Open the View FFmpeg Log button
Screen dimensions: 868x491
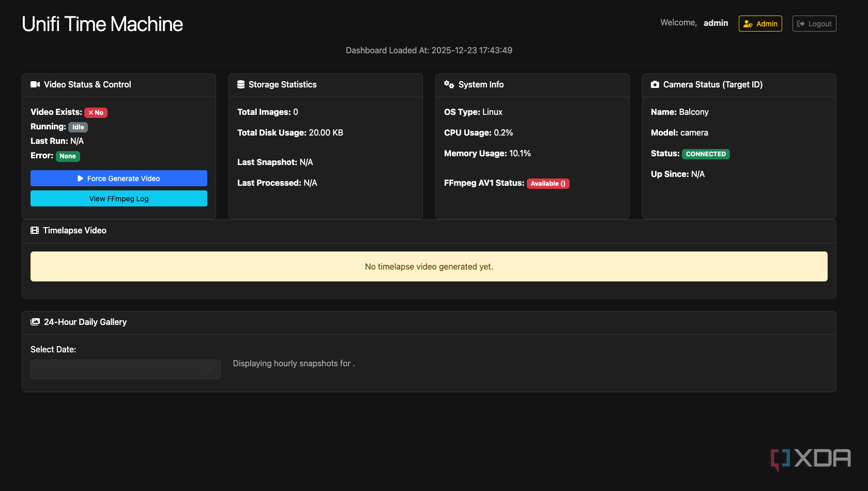(119, 199)
